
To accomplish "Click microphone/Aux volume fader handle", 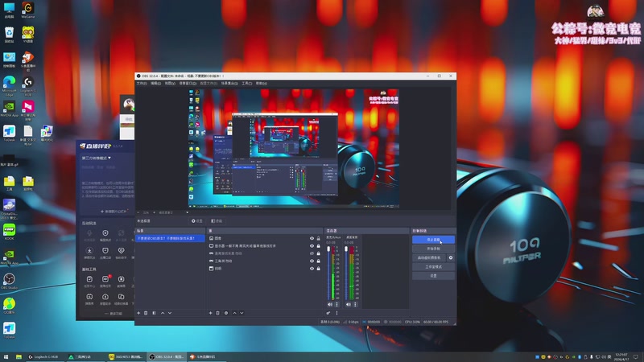I will [x=328, y=249].
